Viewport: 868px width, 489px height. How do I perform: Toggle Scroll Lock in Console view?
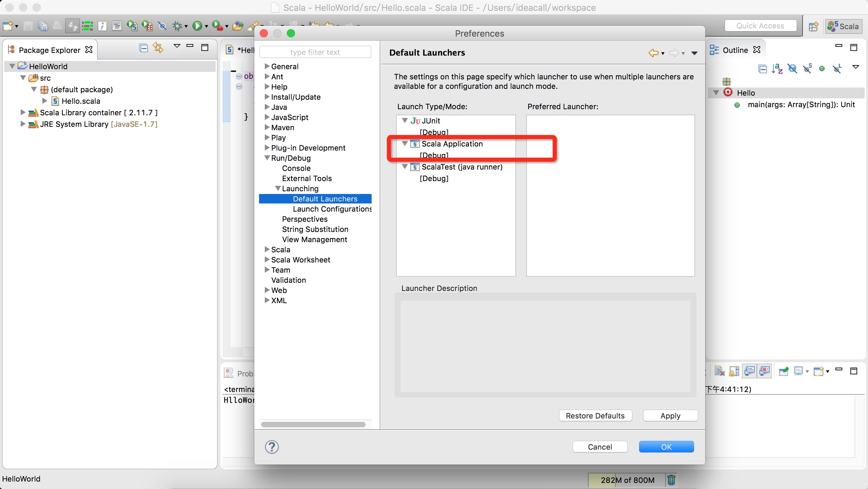(734, 371)
